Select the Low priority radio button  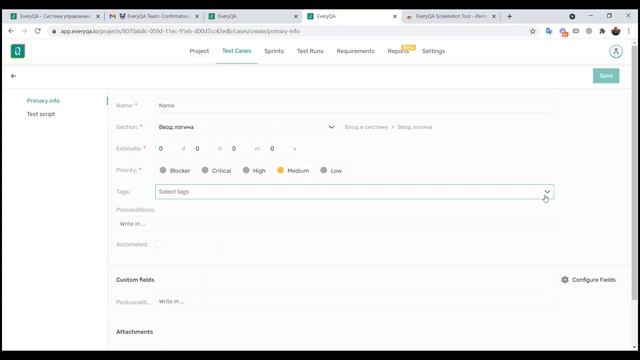coord(323,170)
